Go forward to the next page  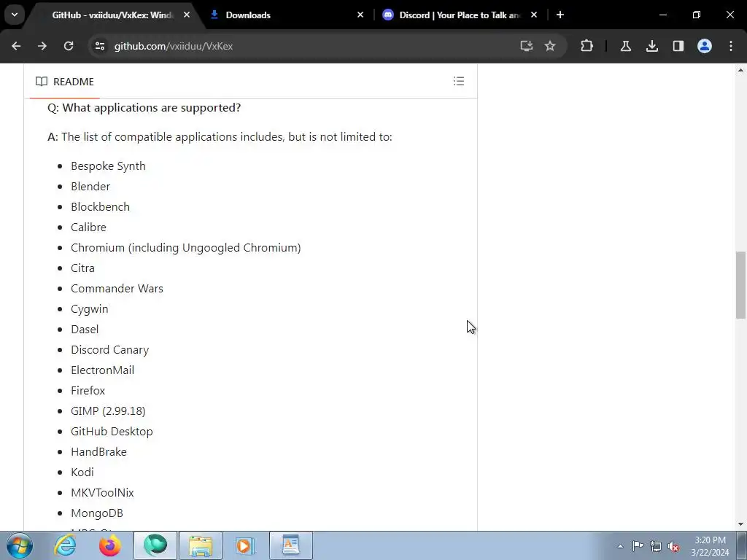pos(42,46)
